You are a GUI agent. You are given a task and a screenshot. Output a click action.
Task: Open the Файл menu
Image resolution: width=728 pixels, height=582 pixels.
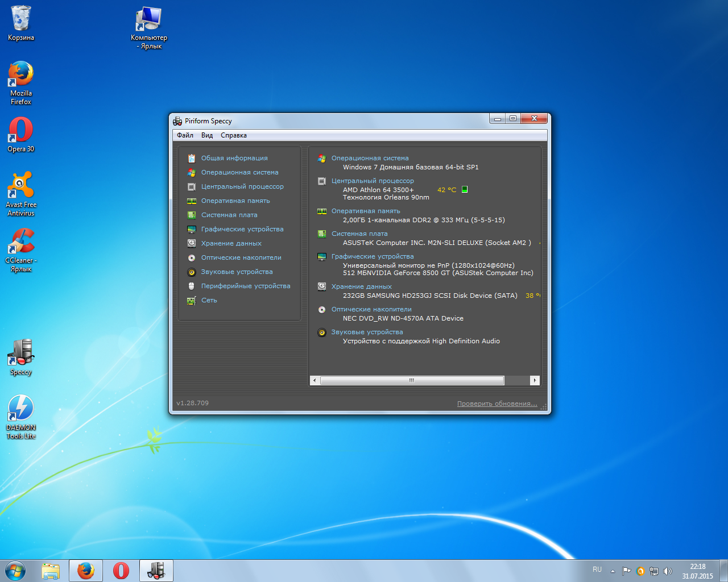(185, 135)
